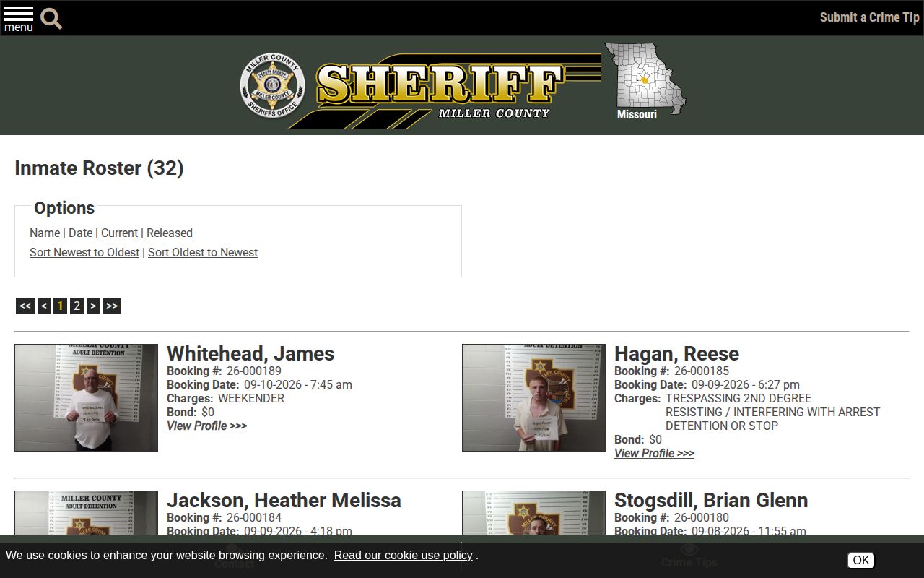
Task: Open Heather Melissa Jackson's mugshot thumbnail
Action: pyautogui.click(x=86, y=513)
